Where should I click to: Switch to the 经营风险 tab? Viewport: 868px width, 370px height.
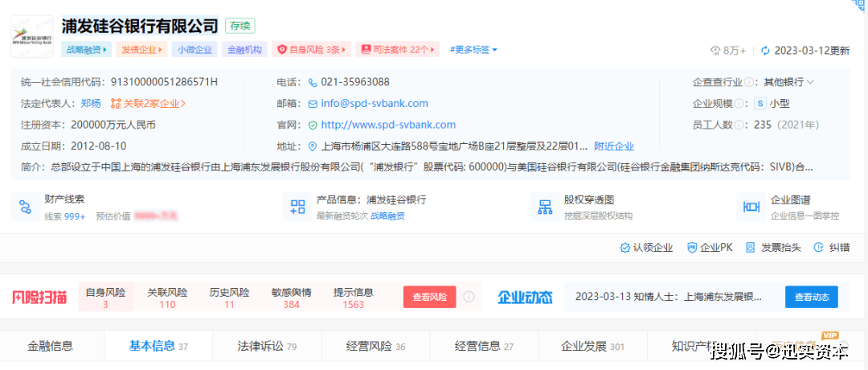(375, 347)
